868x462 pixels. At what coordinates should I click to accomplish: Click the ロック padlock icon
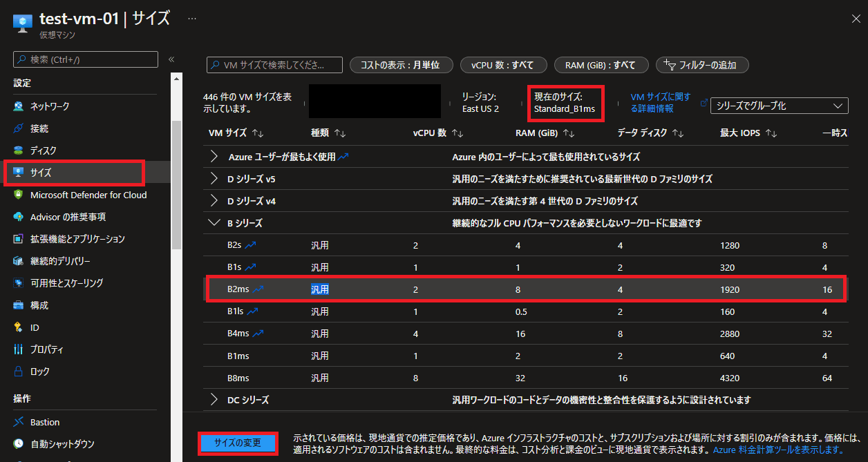19,372
